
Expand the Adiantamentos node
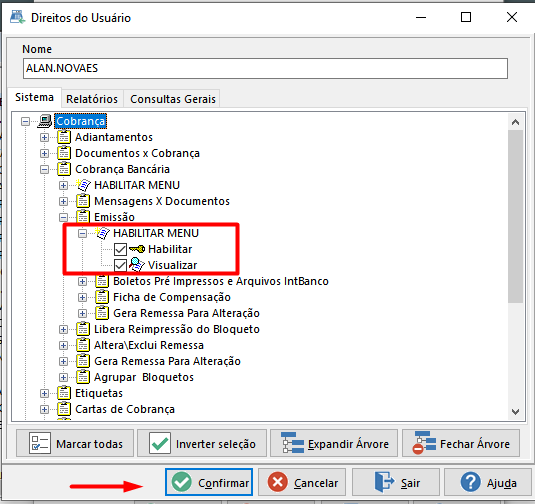(44, 138)
